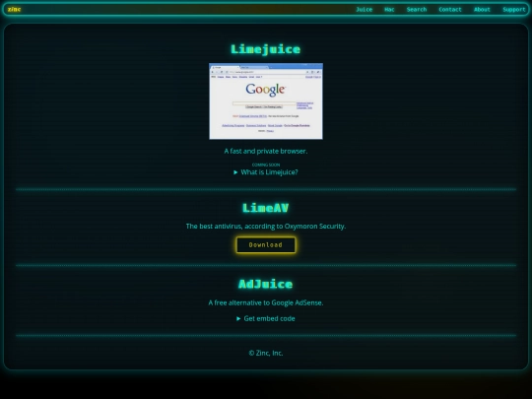
Task: Download the LimeAV antivirus
Action: tap(266, 245)
